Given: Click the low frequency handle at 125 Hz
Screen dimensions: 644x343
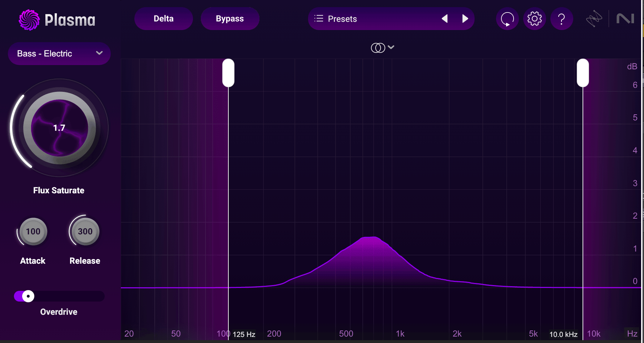Looking at the screenshot, I should pyautogui.click(x=228, y=73).
